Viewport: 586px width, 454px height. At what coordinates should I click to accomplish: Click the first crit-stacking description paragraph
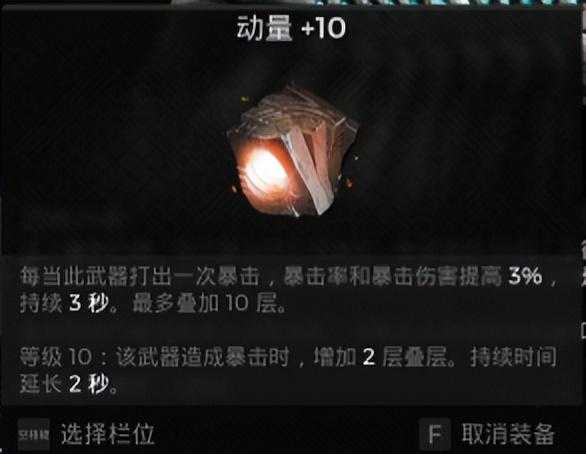[288, 289]
